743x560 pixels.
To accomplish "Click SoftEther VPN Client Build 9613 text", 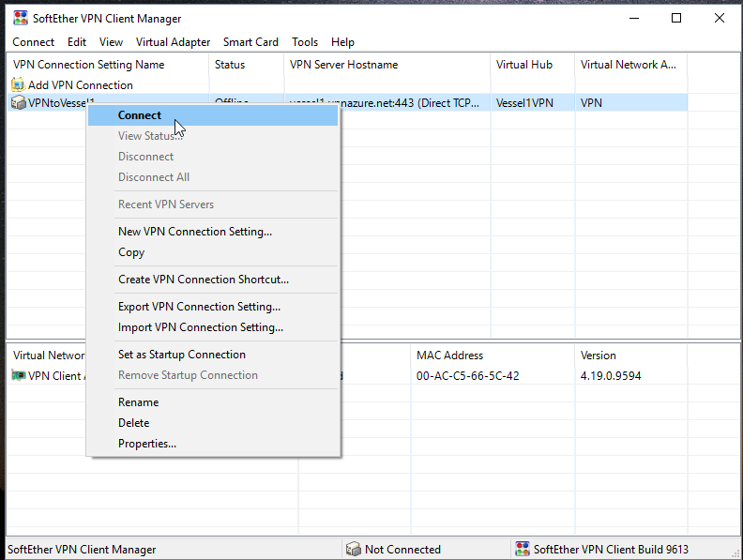I will coord(611,549).
